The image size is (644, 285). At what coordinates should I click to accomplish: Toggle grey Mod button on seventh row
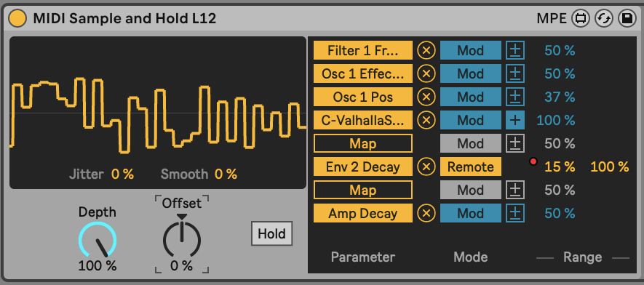pyautogui.click(x=471, y=190)
